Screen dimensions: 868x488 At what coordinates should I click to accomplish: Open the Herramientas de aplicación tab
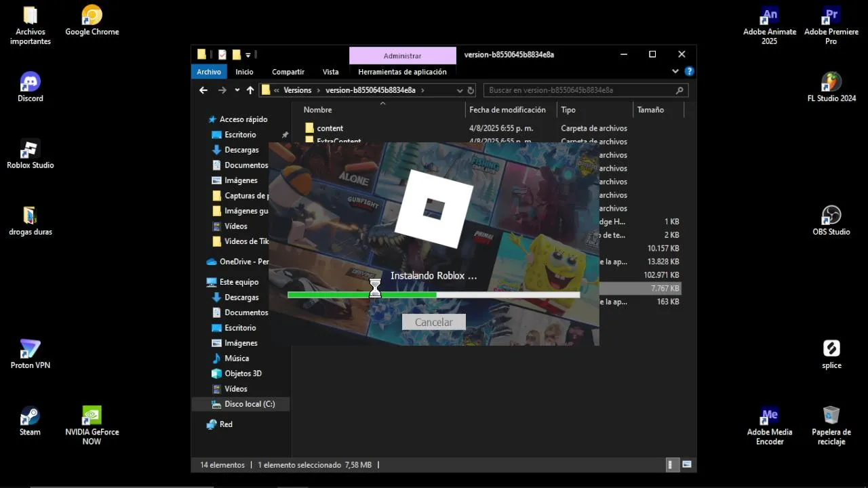[402, 72]
